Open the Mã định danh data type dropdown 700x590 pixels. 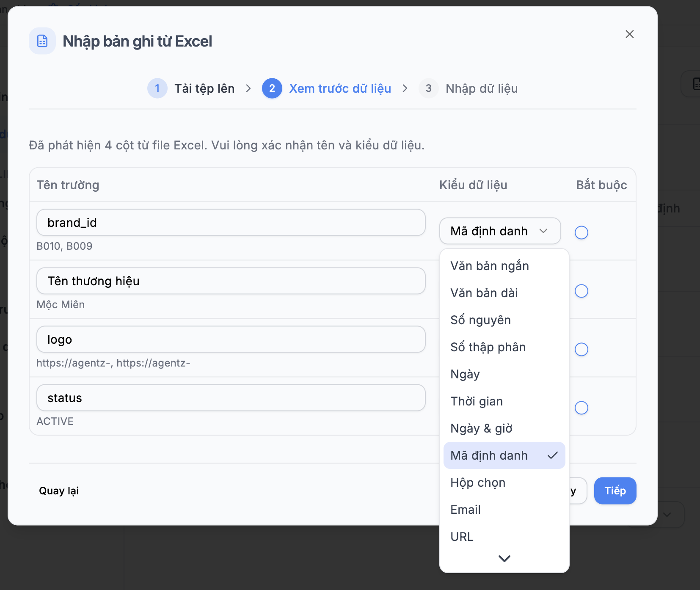click(x=500, y=231)
